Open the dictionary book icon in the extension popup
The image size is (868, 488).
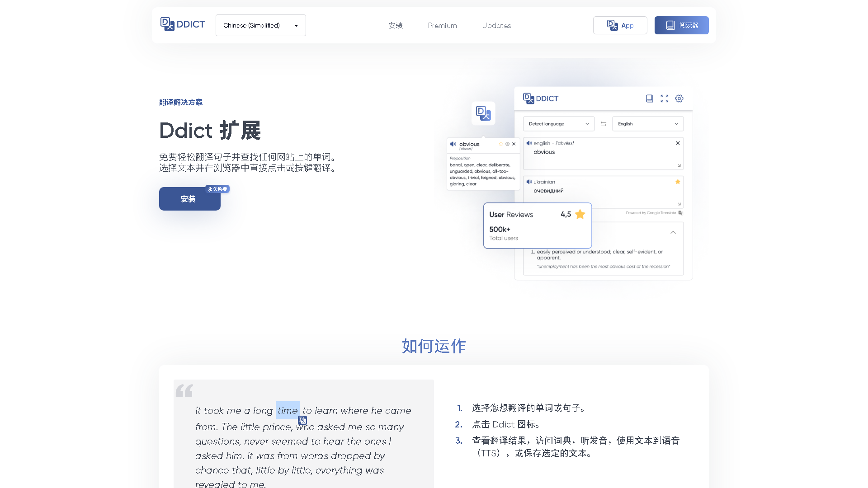(x=649, y=98)
